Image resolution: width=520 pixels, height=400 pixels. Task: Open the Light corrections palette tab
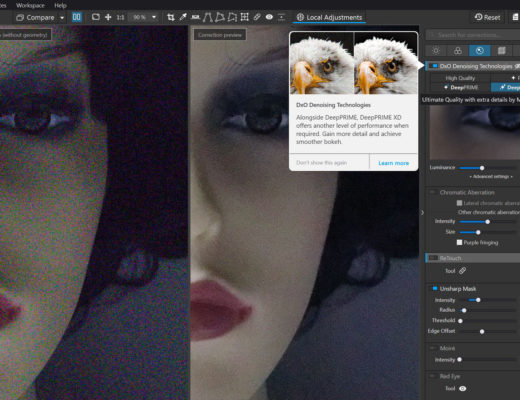tap(436, 51)
